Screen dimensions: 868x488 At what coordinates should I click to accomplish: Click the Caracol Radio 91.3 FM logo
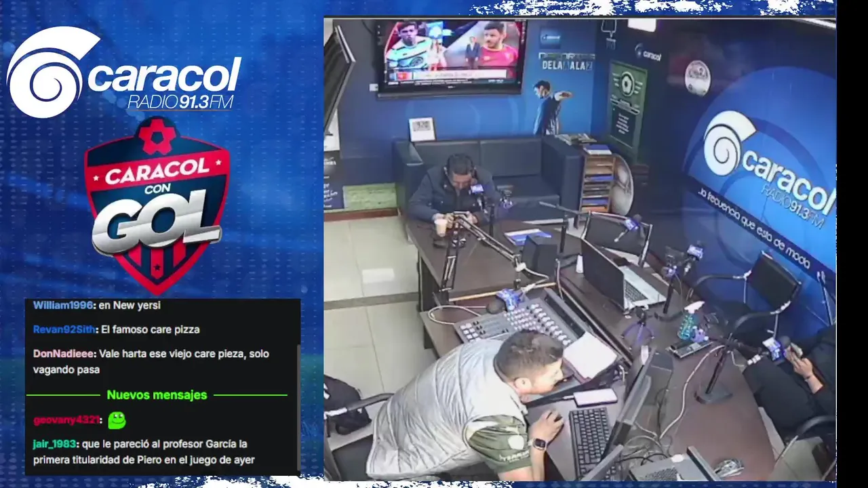click(x=124, y=72)
